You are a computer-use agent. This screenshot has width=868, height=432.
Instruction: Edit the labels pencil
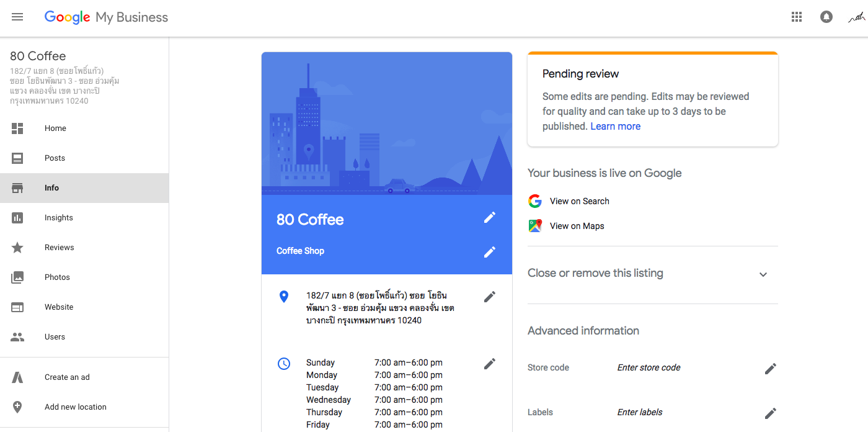(771, 413)
